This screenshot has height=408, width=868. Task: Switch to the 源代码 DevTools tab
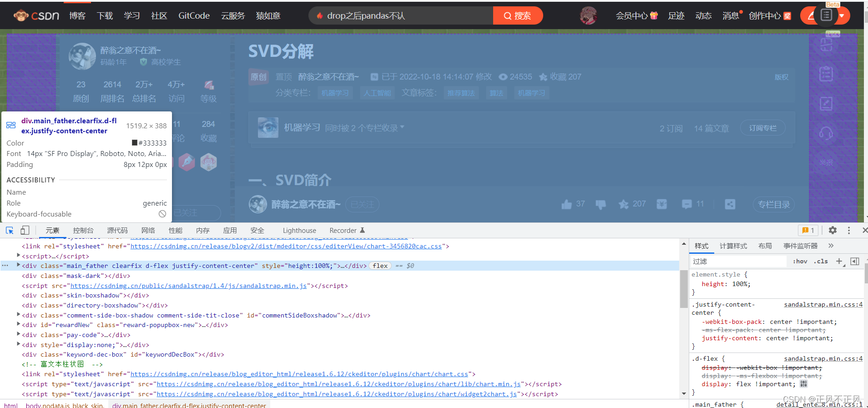tap(117, 231)
